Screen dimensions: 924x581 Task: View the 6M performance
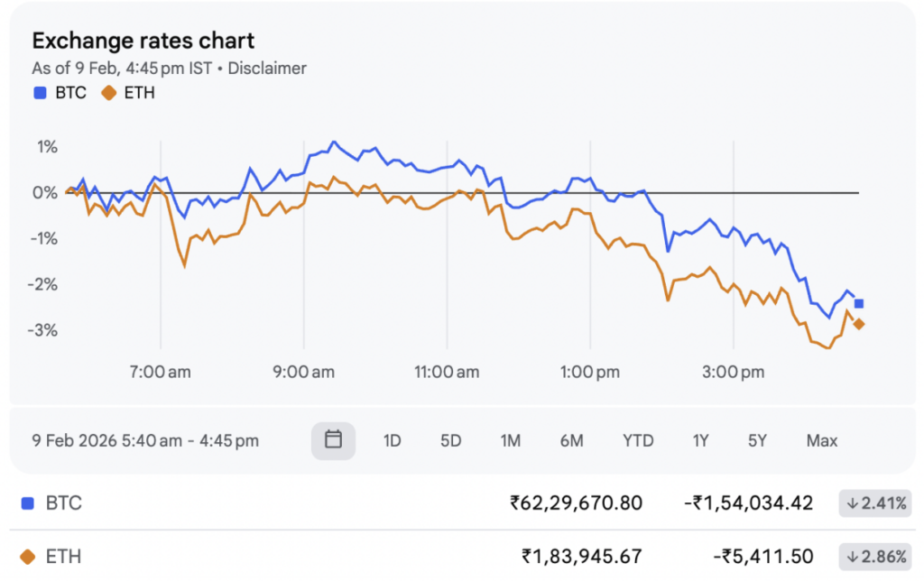[571, 440]
